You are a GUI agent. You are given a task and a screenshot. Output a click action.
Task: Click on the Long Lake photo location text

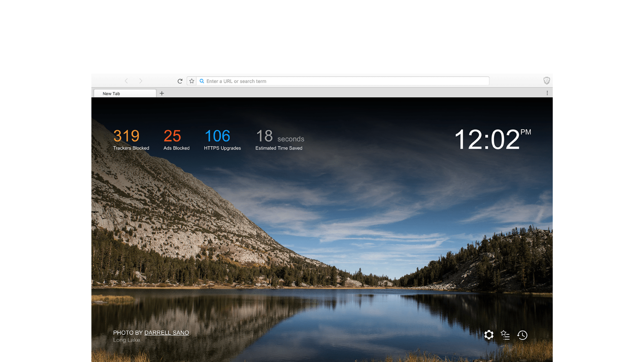click(x=127, y=339)
